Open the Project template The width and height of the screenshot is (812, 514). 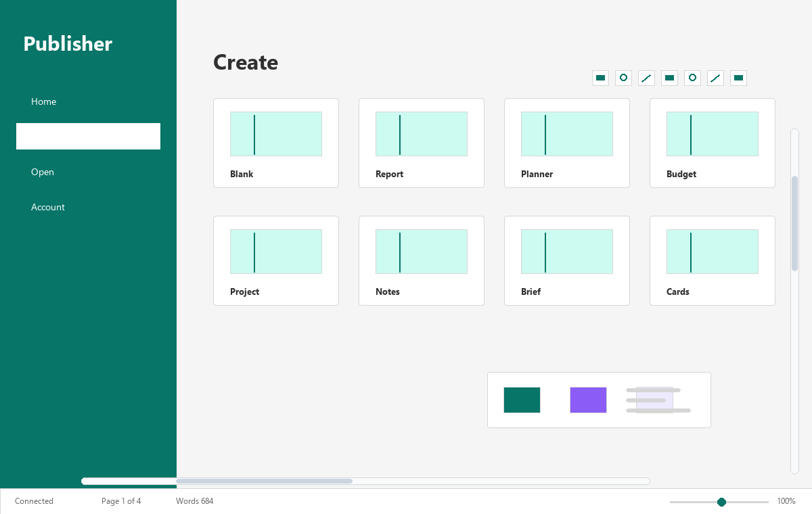(x=276, y=260)
